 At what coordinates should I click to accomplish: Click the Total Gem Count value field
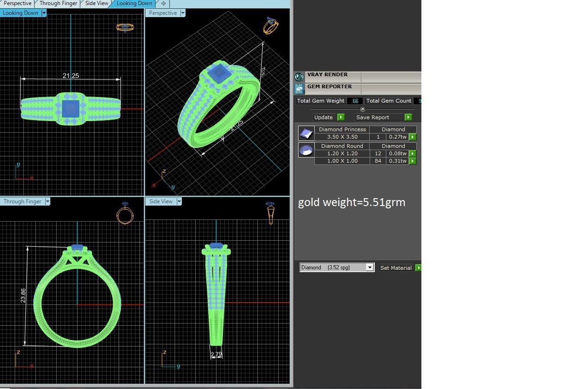[x=418, y=101]
